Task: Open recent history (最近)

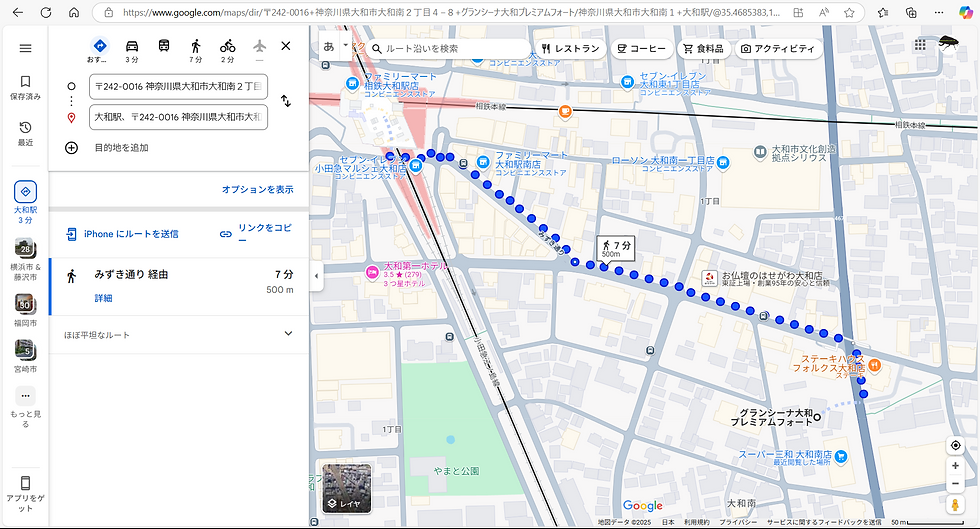Action: (25, 134)
